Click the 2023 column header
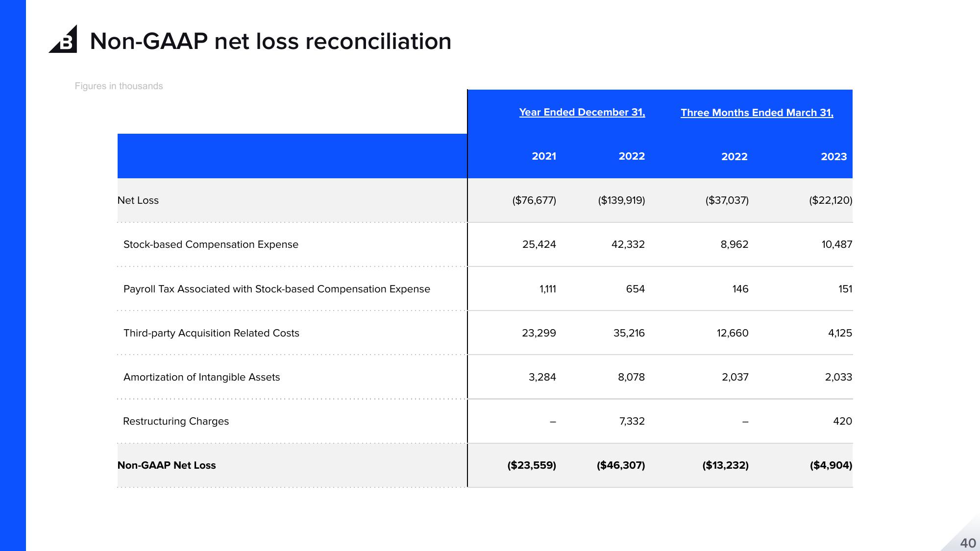The width and height of the screenshot is (980, 551). 834,157
